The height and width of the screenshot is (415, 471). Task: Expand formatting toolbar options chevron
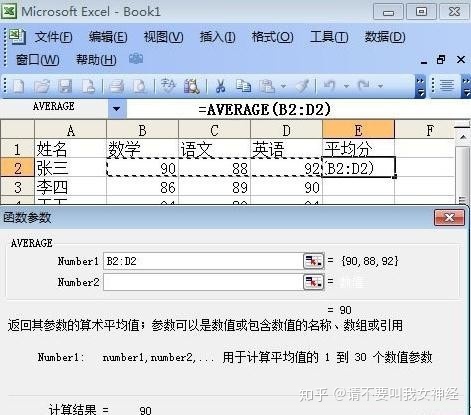(466, 86)
